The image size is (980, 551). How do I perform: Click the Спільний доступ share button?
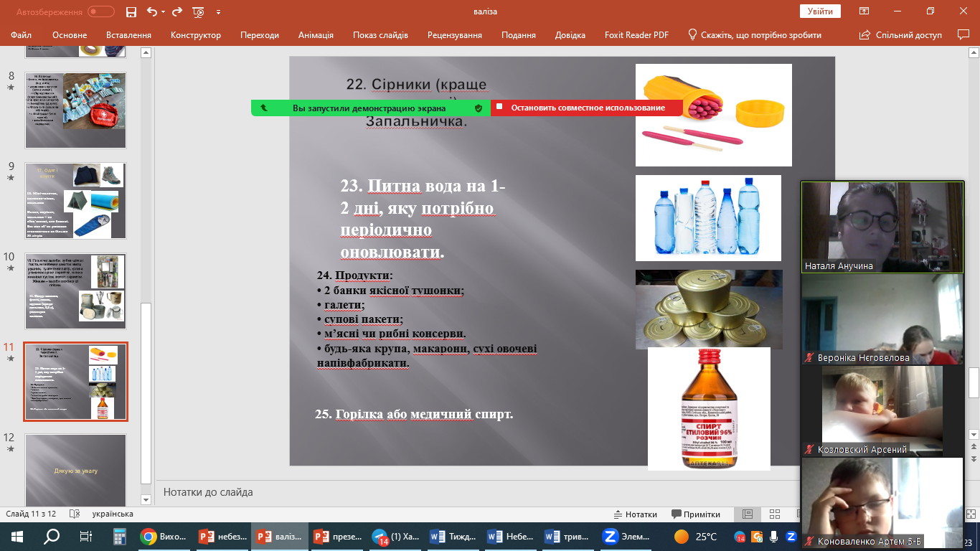[901, 35]
